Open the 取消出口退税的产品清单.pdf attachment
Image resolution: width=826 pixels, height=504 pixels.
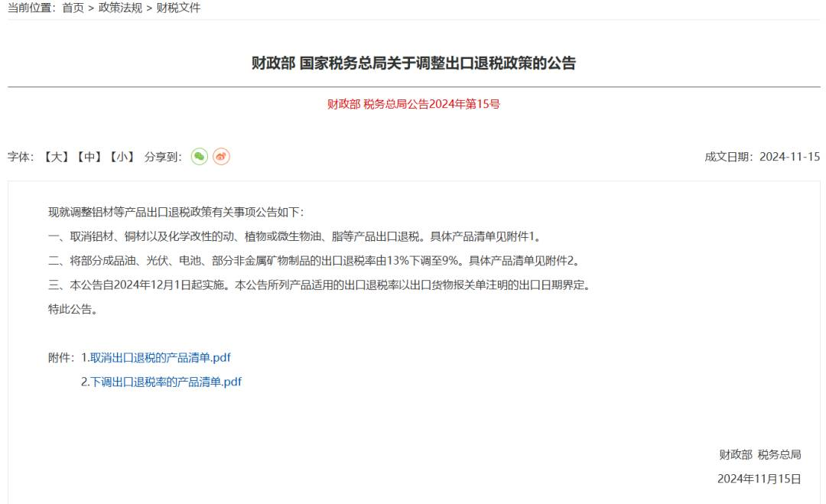[x=161, y=358]
